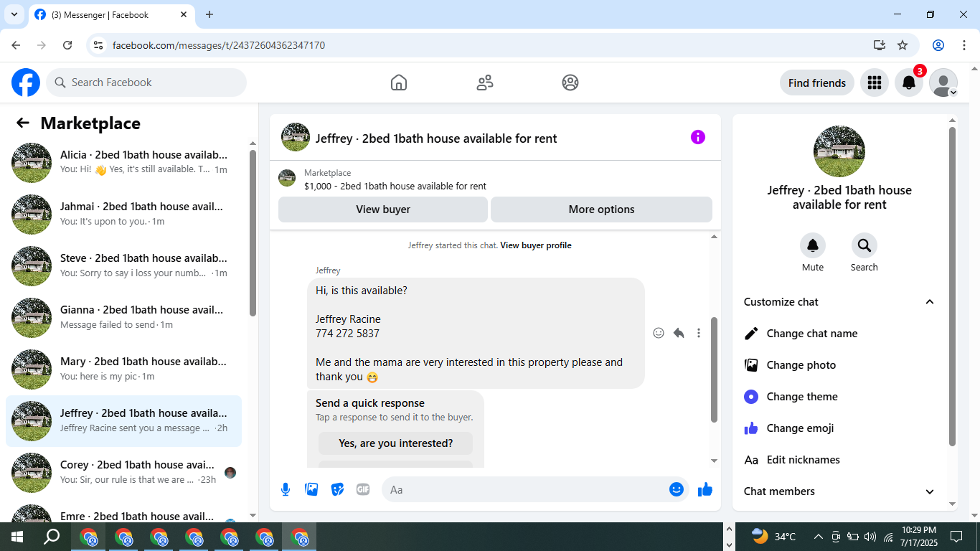Open the Facebook menu grid icon
Image resolution: width=980 pixels, height=551 pixels.
pos(874,83)
